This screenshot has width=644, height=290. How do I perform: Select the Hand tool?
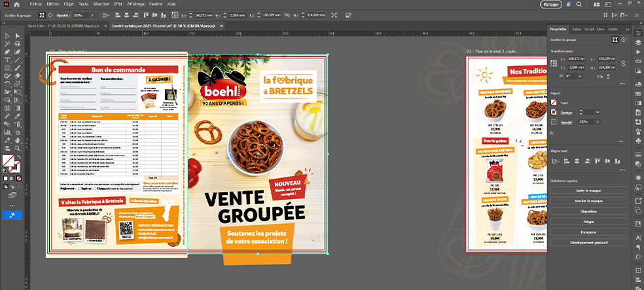(17, 141)
